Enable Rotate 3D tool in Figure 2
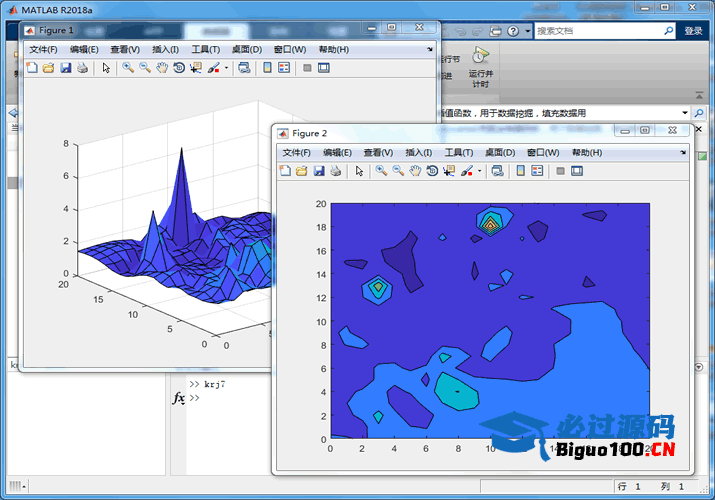Viewport: 715px width, 500px height. point(433,171)
